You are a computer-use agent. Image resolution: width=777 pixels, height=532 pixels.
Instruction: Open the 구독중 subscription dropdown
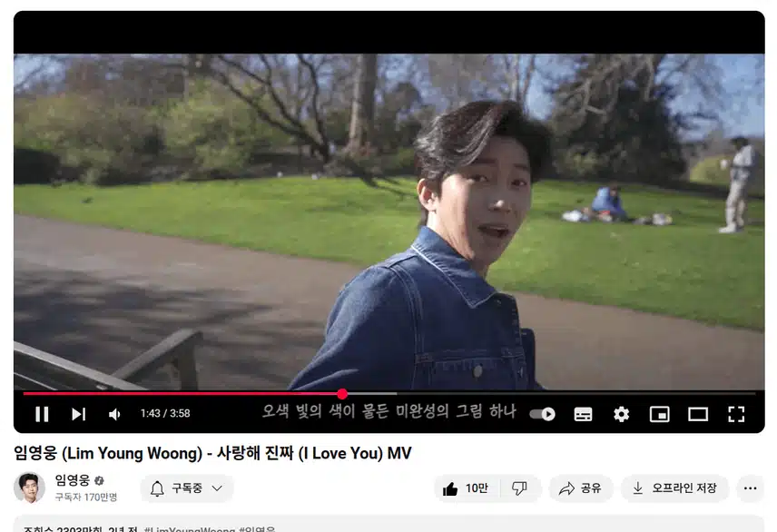pyautogui.click(x=187, y=488)
